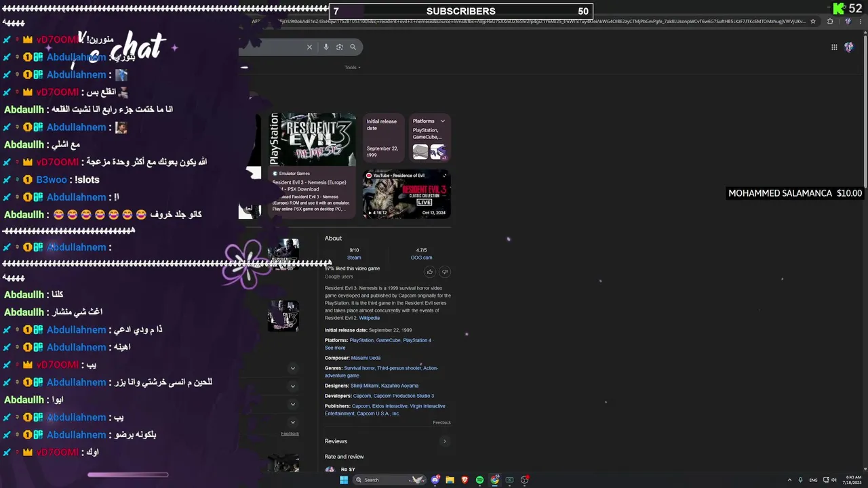The width and height of the screenshot is (868, 488).
Task: Click the Third-person shooter genre link
Action: [x=399, y=368]
